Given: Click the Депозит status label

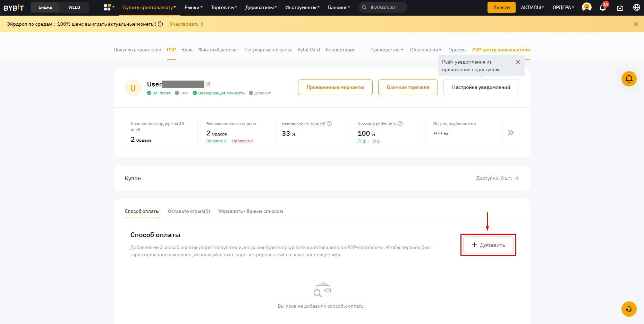Looking at the screenshot, I should coord(260,93).
